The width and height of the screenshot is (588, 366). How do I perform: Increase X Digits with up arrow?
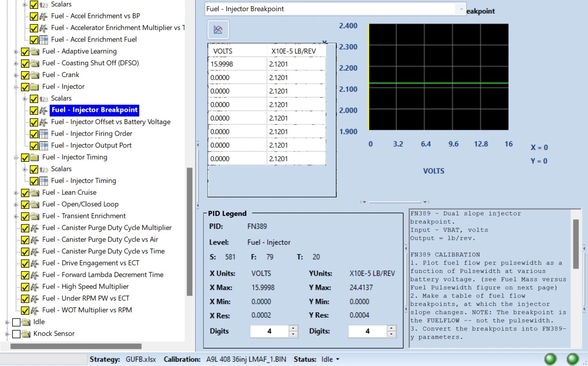pyautogui.click(x=293, y=328)
